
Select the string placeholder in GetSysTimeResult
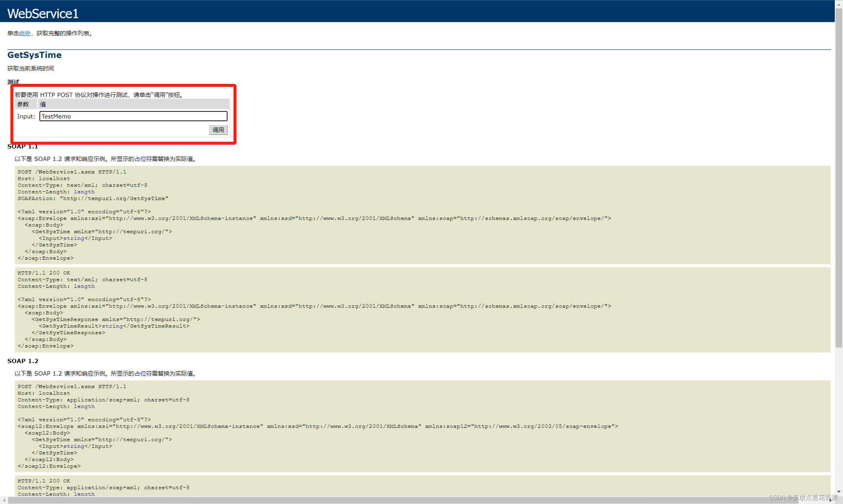[112, 326]
